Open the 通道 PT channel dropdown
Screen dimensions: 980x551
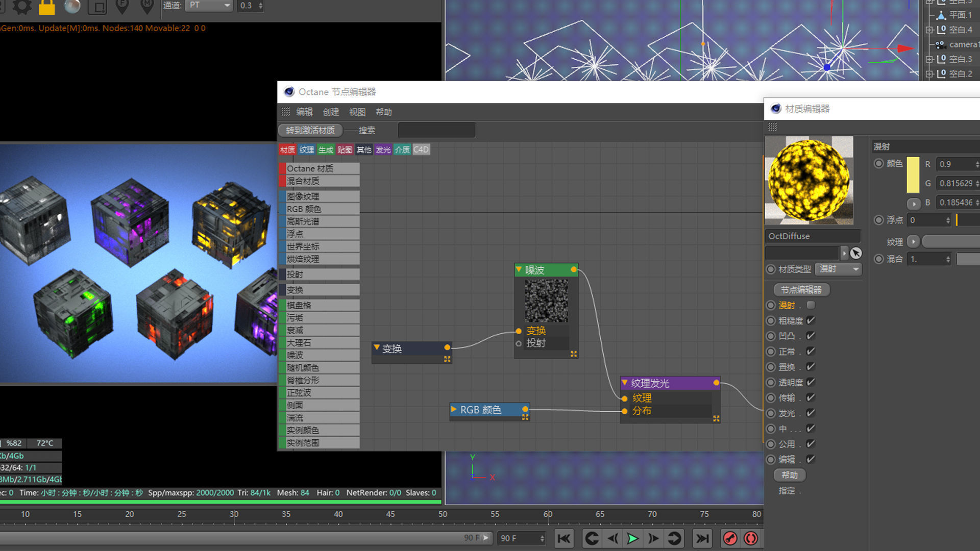coord(210,5)
